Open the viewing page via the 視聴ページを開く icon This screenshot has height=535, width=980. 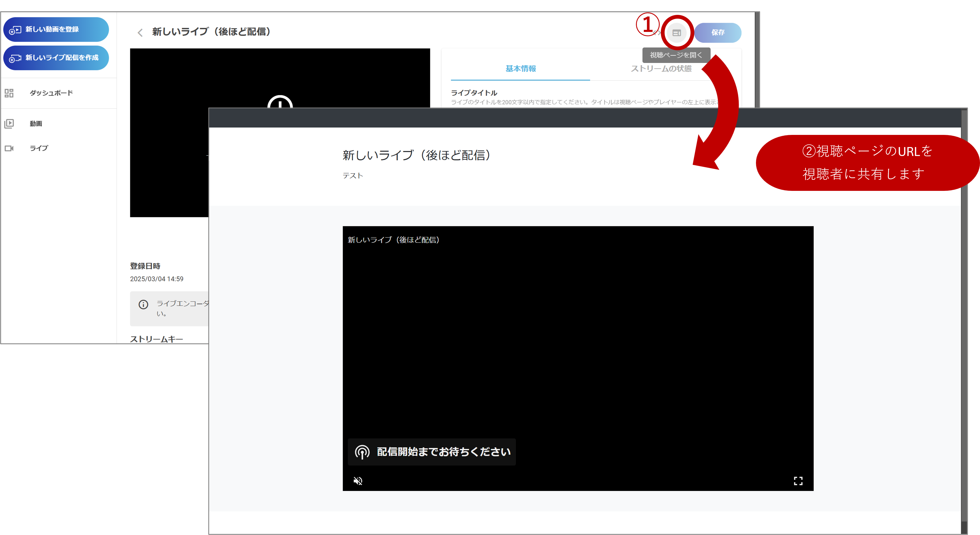(676, 33)
